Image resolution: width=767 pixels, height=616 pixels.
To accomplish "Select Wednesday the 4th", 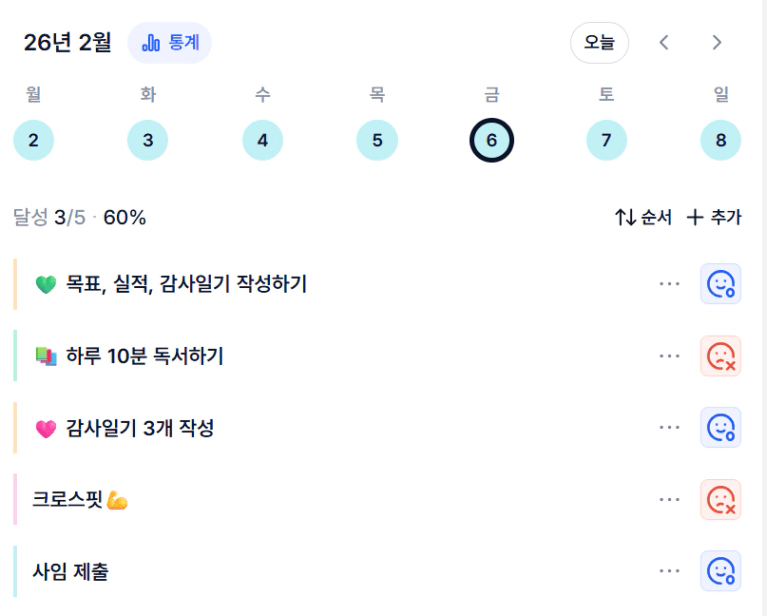I will 262,140.
